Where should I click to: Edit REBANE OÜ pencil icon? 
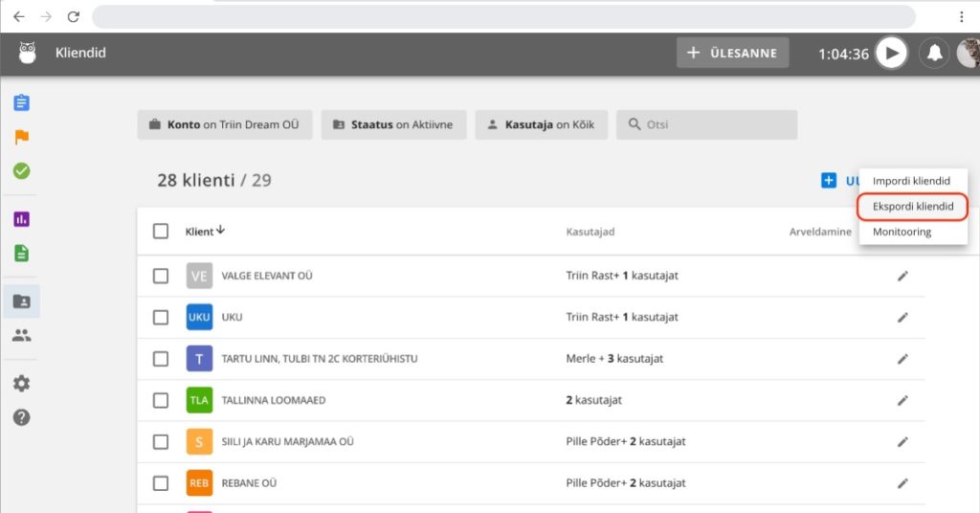pyautogui.click(x=902, y=483)
